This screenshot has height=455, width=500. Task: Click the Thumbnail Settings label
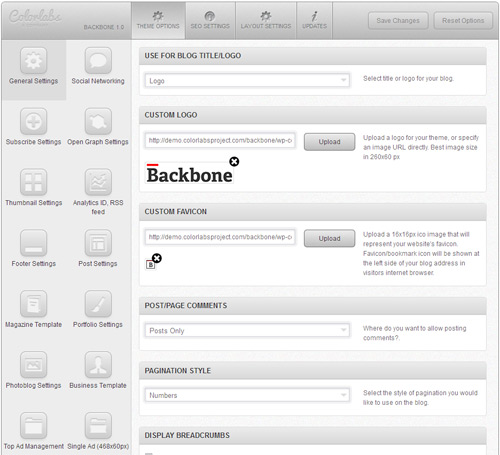click(33, 203)
